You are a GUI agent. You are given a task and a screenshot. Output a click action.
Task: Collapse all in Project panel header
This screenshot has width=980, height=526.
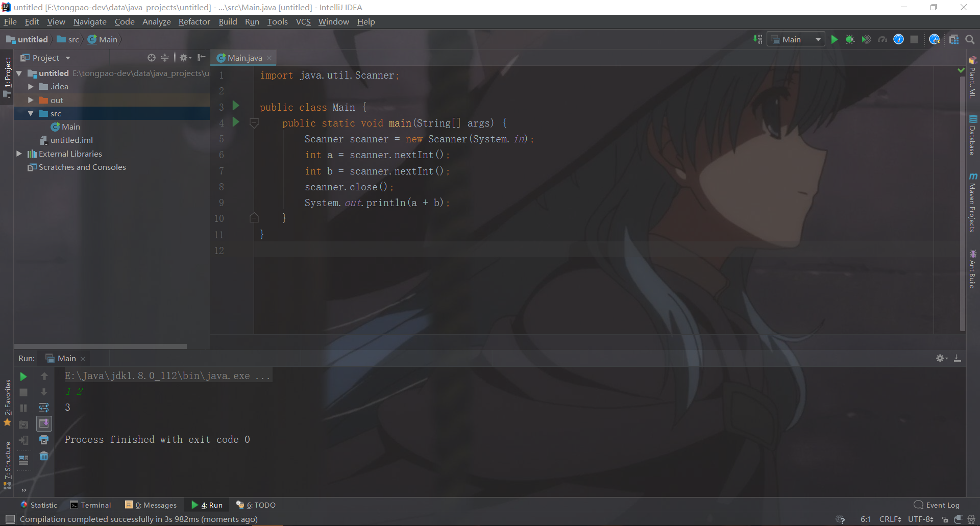coord(165,58)
